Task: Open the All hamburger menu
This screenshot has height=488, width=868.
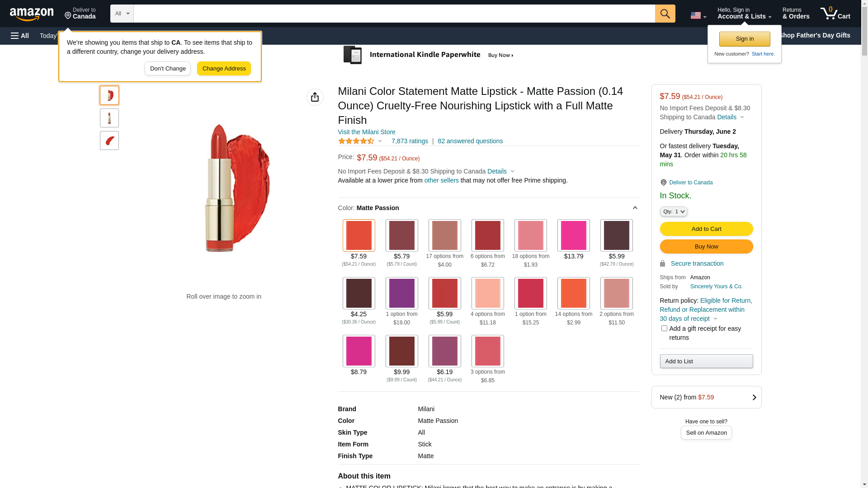Action: pos(20,36)
